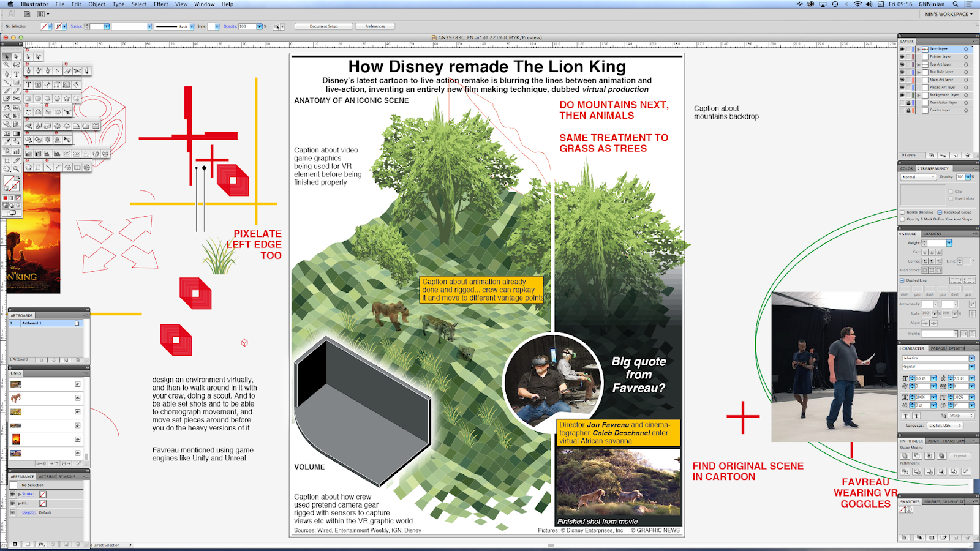Toggle the Knockout Group checkbox
This screenshot has width=980, height=551.
coord(940,212)
